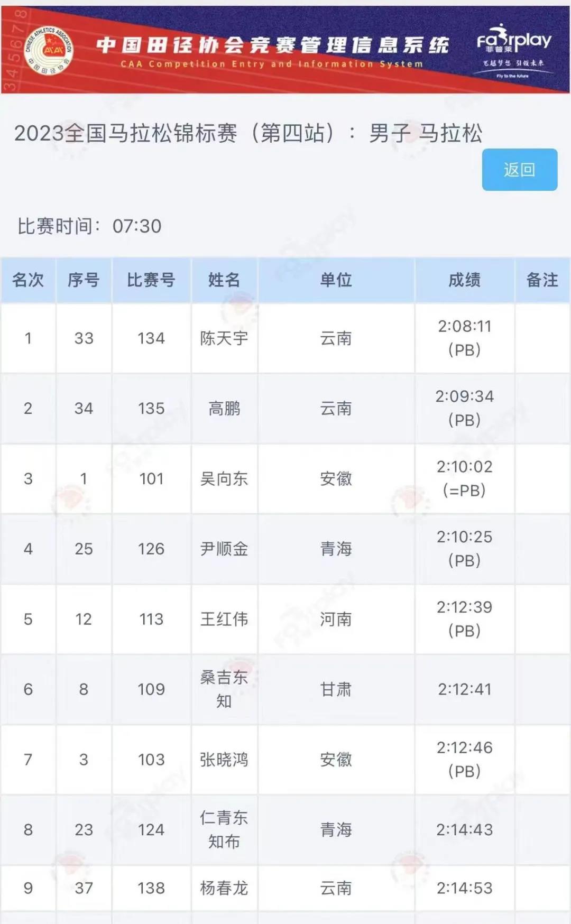Click the 姓名 column header
This screenshot has height=924, width=571.
(x=224, y=280)
